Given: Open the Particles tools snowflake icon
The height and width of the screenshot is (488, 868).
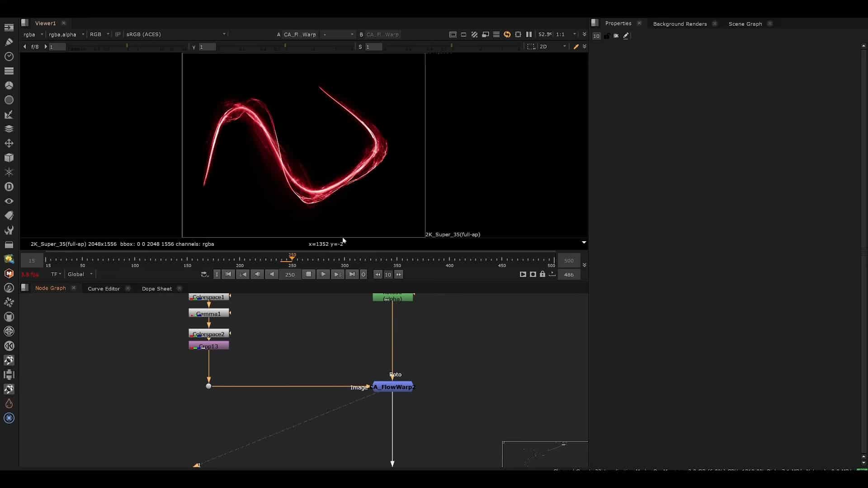Looking at the screenshot, I should (9, 172).
